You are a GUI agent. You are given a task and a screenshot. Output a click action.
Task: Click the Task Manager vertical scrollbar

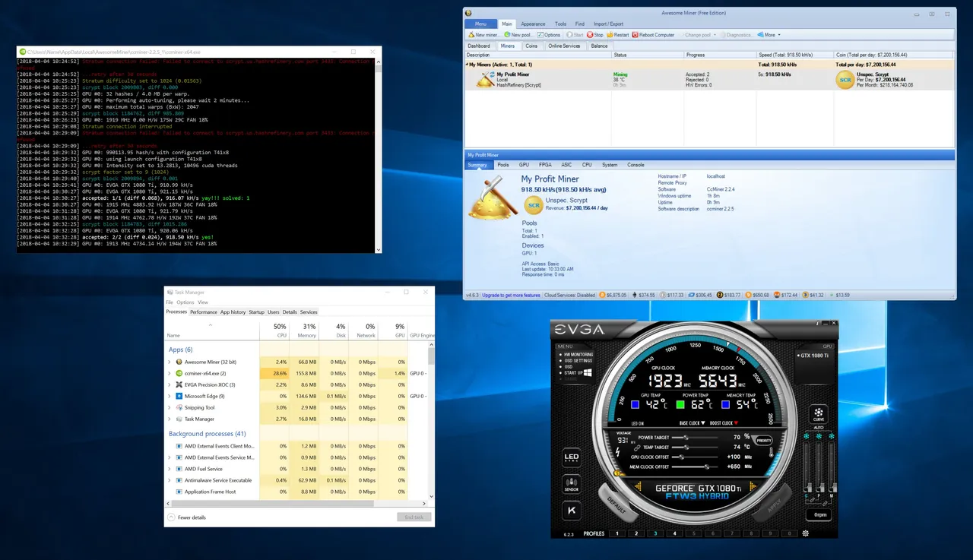tap(432, 422)
